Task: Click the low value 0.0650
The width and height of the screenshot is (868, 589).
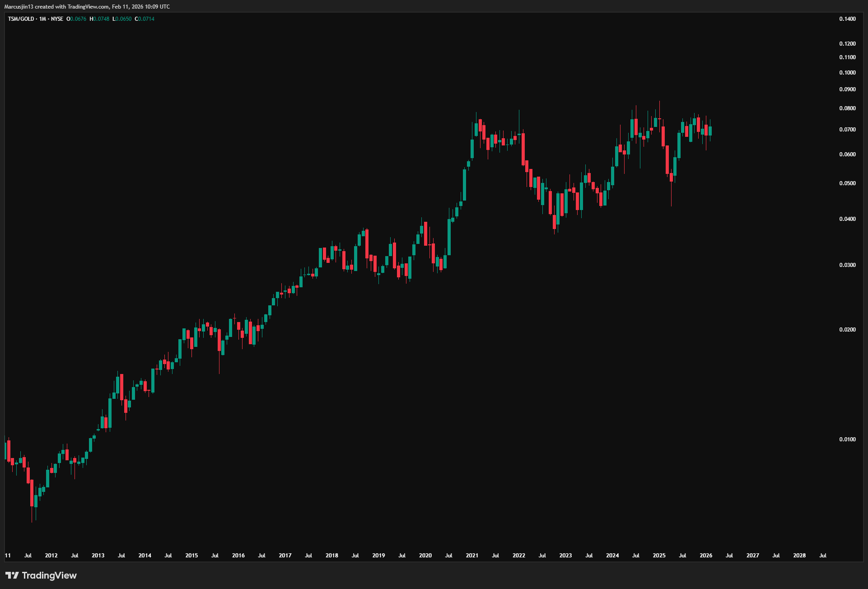Action: click(124, 19)
